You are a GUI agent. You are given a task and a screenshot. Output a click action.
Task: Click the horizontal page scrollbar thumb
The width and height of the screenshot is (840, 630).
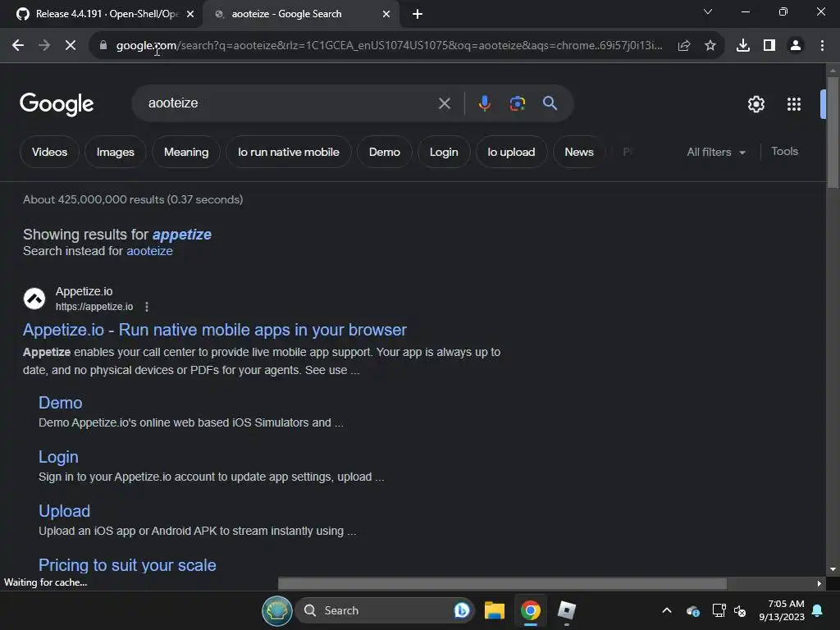tap(503, 583)
